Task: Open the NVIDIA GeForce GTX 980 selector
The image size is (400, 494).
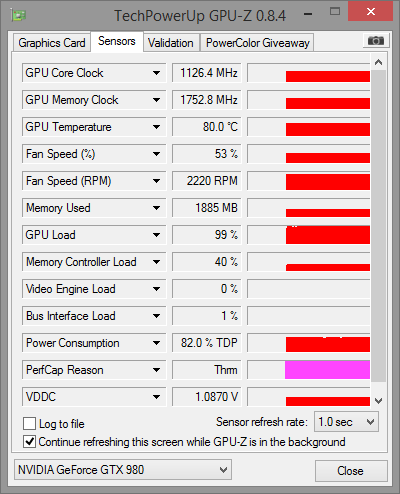Action: point(123,470)
